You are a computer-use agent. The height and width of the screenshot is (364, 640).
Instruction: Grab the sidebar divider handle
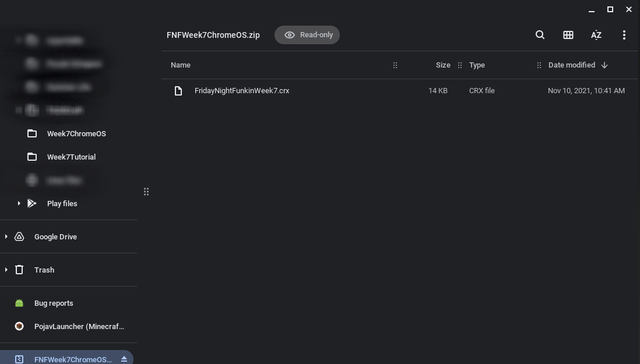146,192
